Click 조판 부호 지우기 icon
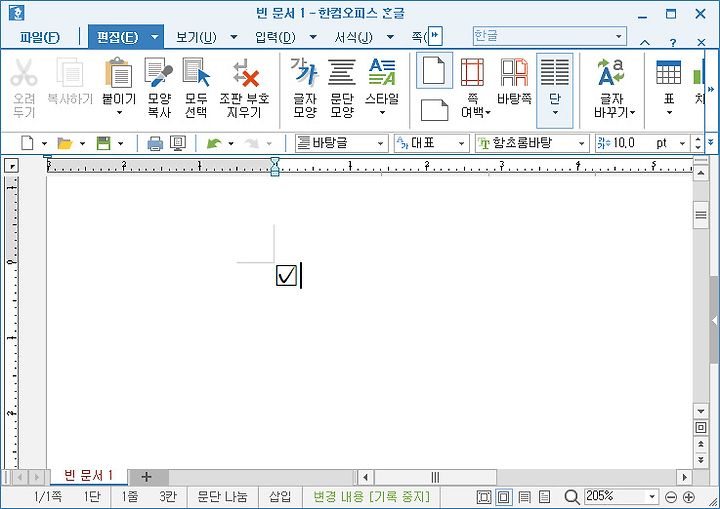The width and height of the screenshot is (720, 509). coord(244,74)
